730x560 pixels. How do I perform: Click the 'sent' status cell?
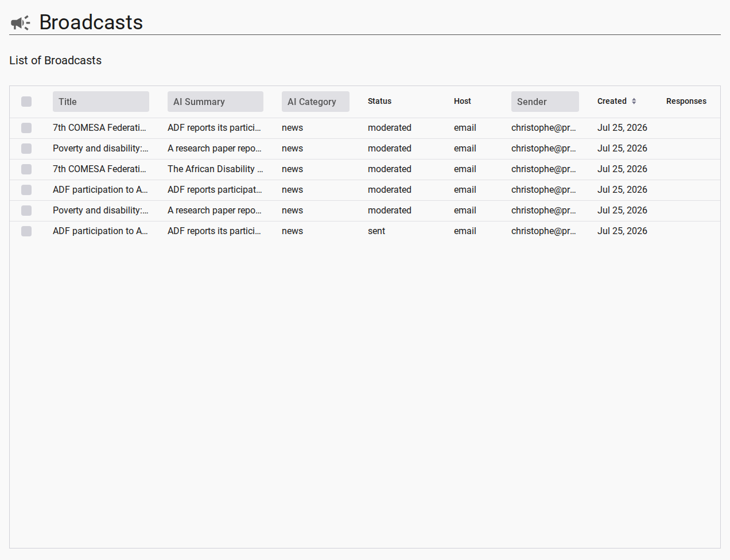coord(376,231)
